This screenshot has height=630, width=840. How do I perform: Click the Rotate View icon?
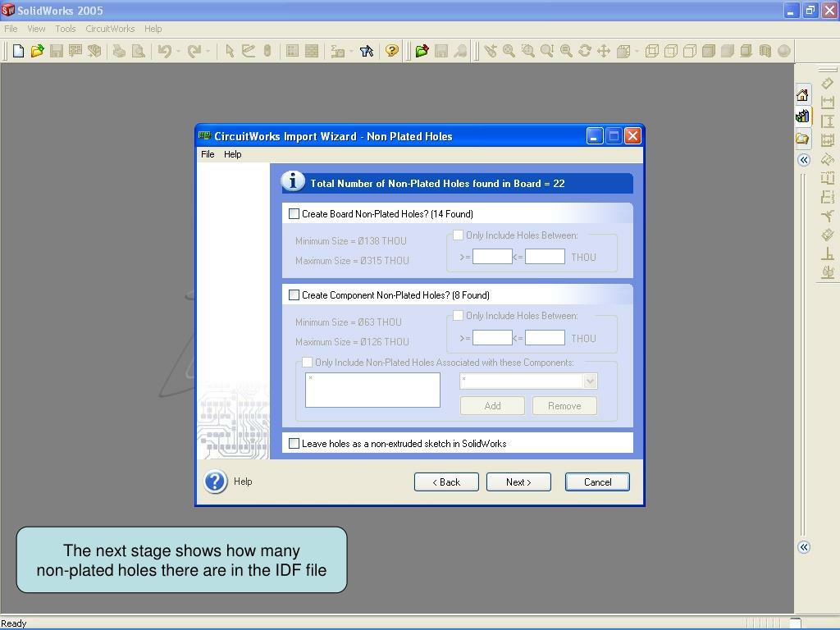click(584, 51)
